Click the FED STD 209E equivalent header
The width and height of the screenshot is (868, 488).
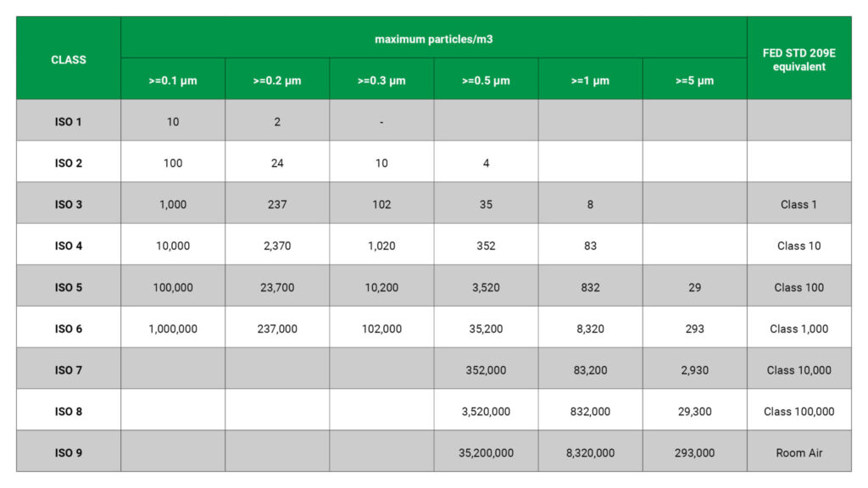(799, 58)
